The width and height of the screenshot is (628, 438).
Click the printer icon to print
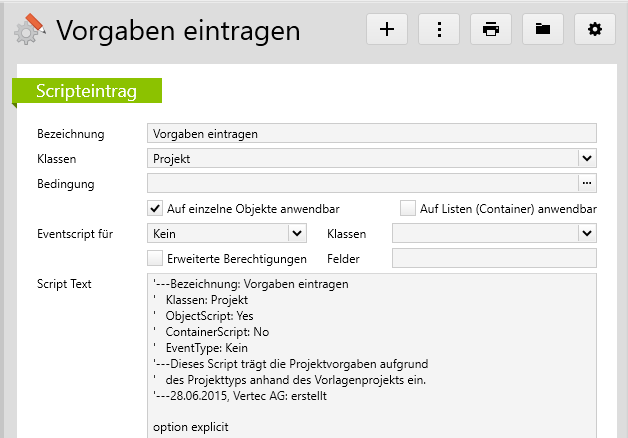click(491, 29)
